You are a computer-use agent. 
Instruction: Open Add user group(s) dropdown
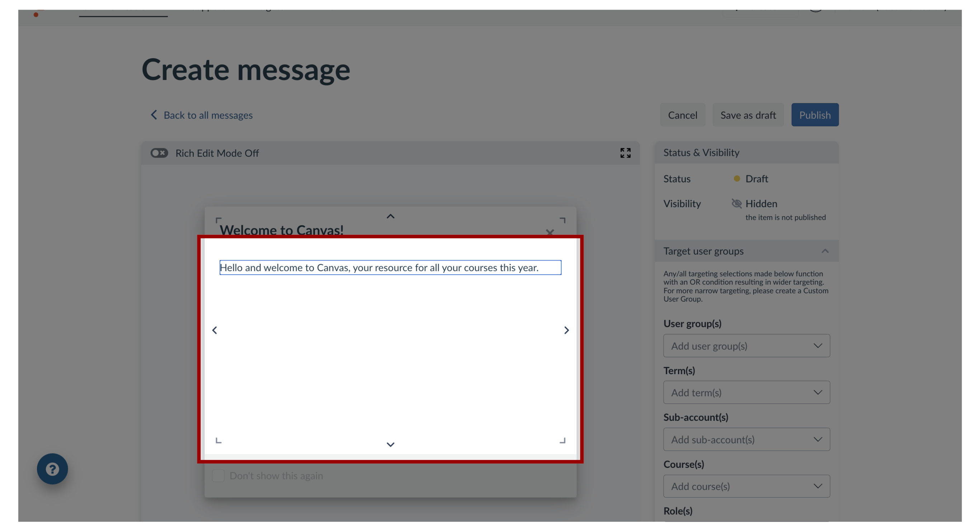tap(746, 346)
